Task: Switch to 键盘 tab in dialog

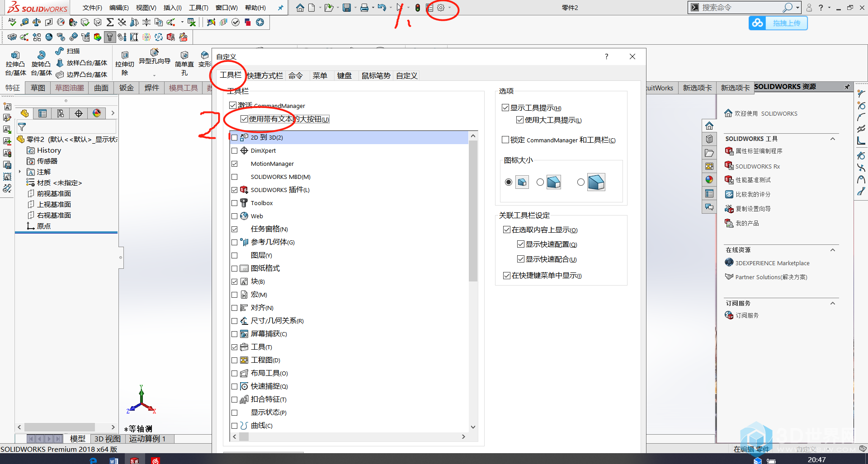Action: (x=344, y=75)
